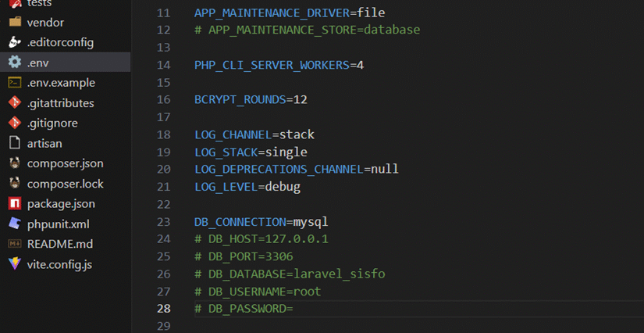Click the DB_CONNECTION=mysql line

(x=262, y=222)
